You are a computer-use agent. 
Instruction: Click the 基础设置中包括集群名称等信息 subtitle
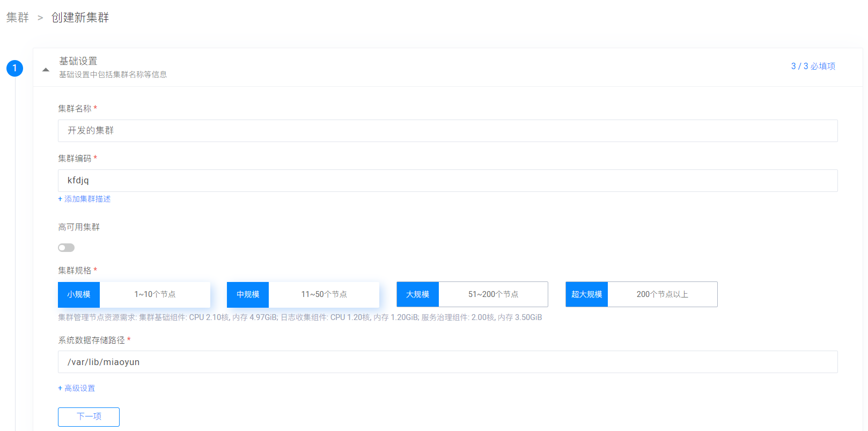point(113,75)
